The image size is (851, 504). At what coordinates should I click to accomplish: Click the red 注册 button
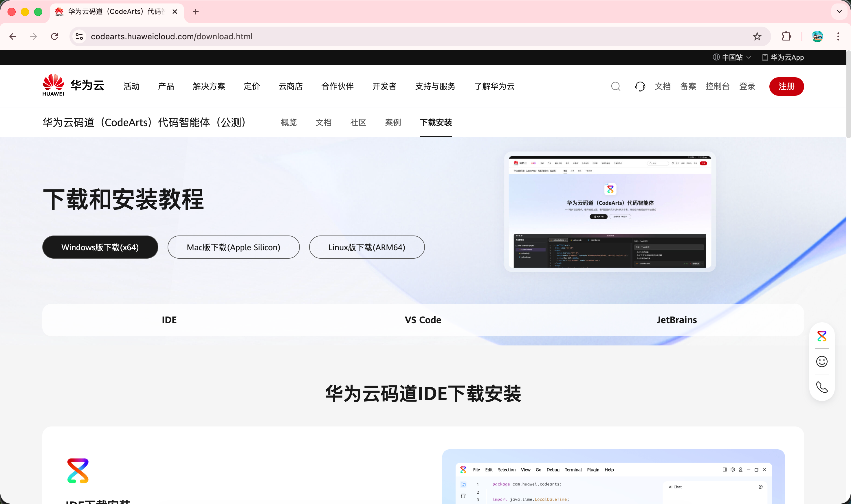pos(786,86)
